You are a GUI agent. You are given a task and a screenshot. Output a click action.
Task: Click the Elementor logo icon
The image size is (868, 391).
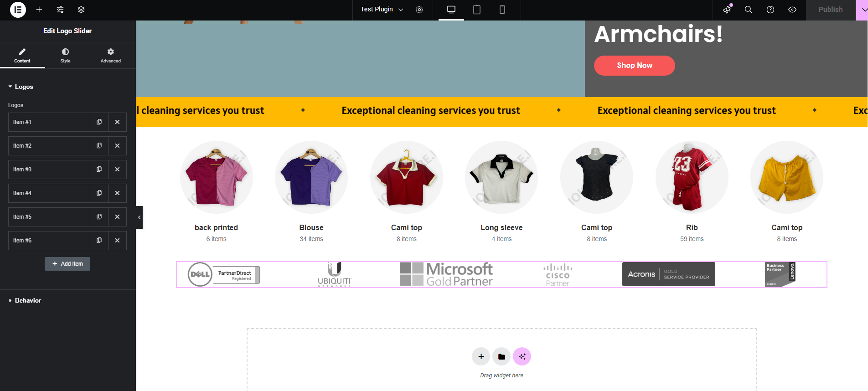[18, 10]
